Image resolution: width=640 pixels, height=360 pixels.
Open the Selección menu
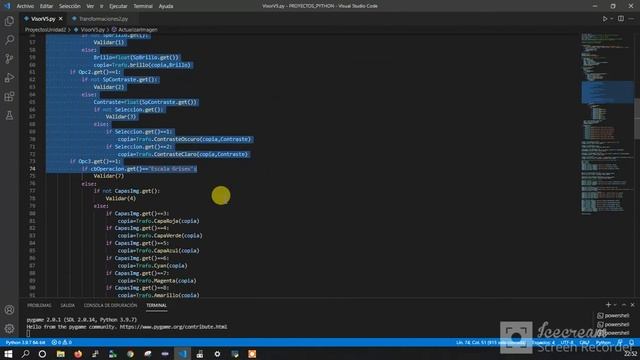(70, 6)
